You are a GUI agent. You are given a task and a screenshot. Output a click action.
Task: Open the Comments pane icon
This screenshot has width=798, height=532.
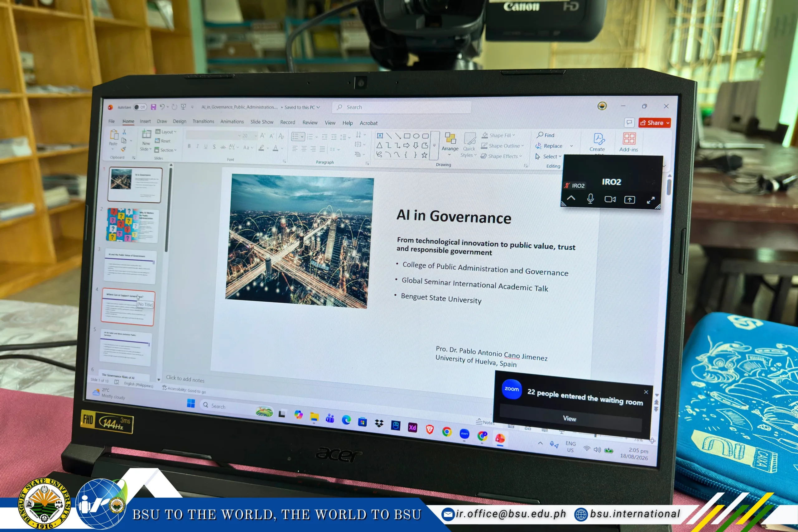(x=629, y=122)
